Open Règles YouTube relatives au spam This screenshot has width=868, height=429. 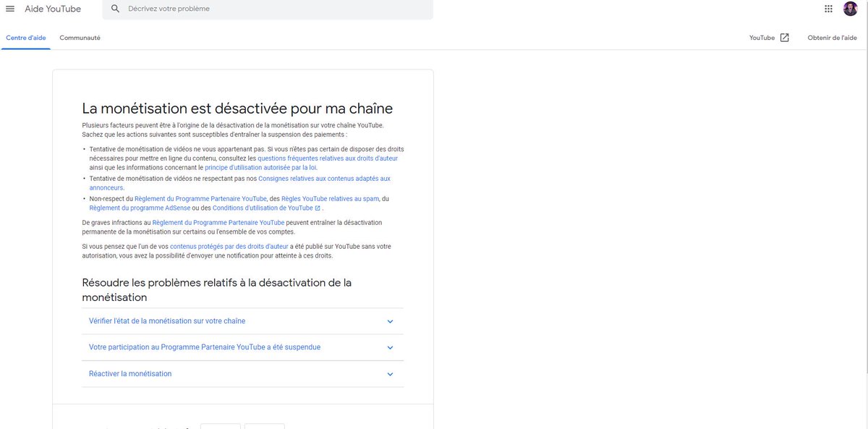[330, 198]
